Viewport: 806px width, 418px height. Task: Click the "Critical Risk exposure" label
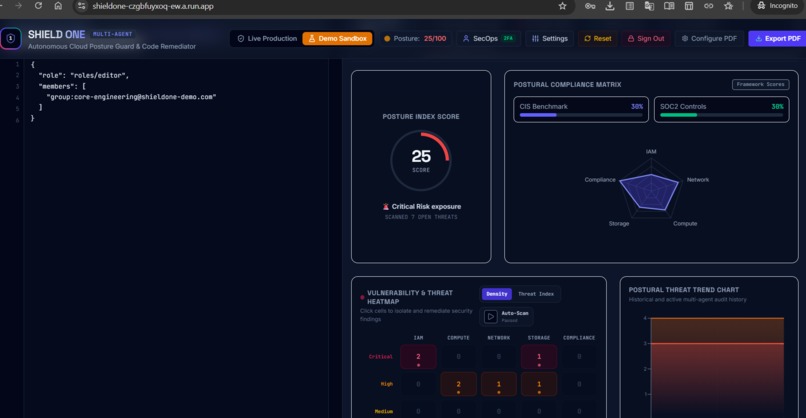pyautogui.click(x=426, y=207)
